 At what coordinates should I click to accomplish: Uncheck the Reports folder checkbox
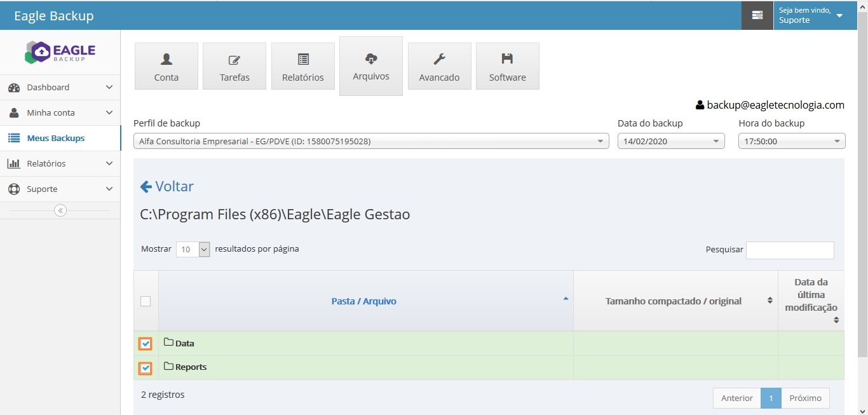[146, 368]
